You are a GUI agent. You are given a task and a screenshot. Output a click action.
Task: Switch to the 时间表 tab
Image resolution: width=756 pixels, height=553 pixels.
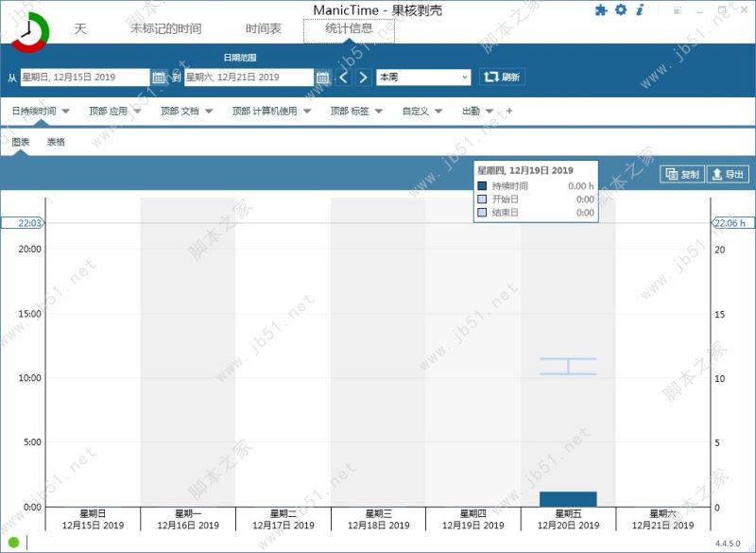pos(264,28)
